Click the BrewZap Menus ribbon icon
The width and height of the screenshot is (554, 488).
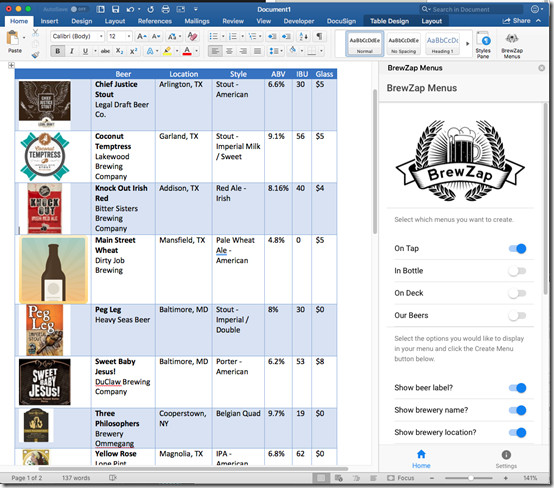(512, 45)
